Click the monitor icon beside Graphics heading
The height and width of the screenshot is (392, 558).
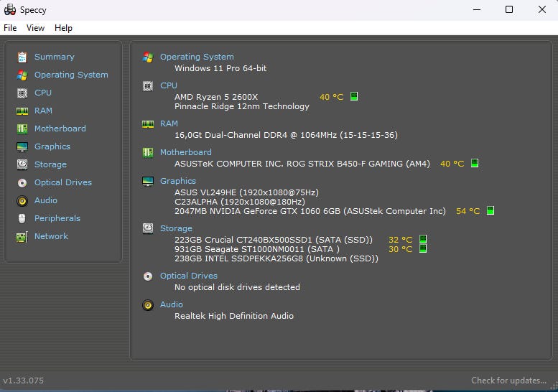(x=148, y=181)
